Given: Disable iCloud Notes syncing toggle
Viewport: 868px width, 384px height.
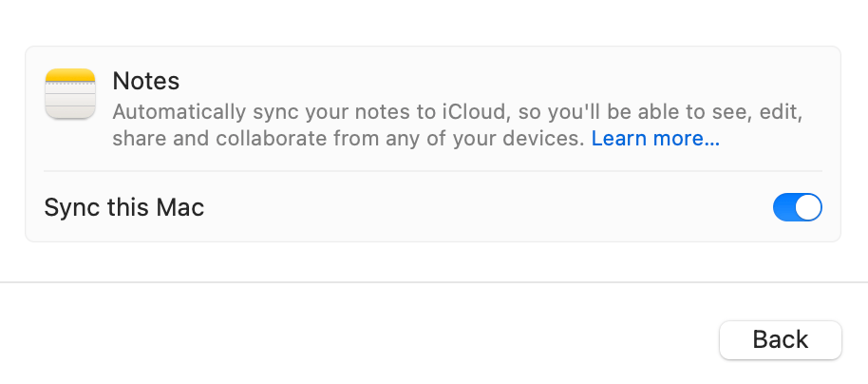Looking at the screenshot, I should tap(797, 207).
